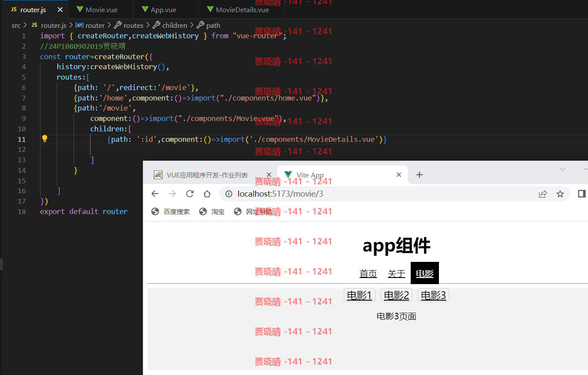Click router.js in the breadcrumb
Viewport: 588px width, 375px height.
[49, 25]
